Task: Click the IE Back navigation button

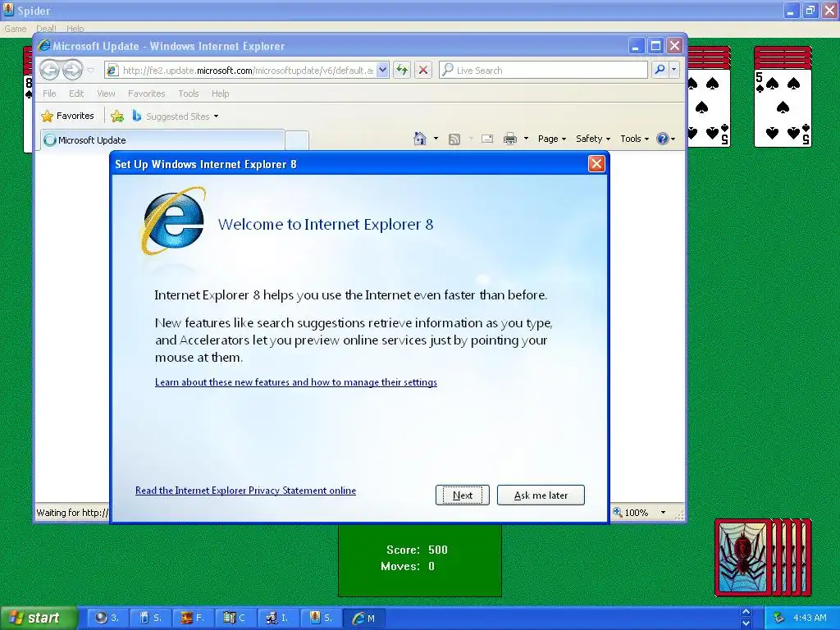Action: coord(50,70)
